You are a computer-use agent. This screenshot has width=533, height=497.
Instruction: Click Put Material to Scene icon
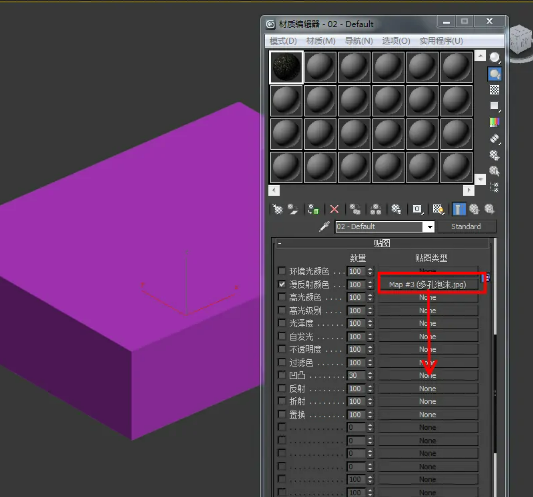point(293,209)
